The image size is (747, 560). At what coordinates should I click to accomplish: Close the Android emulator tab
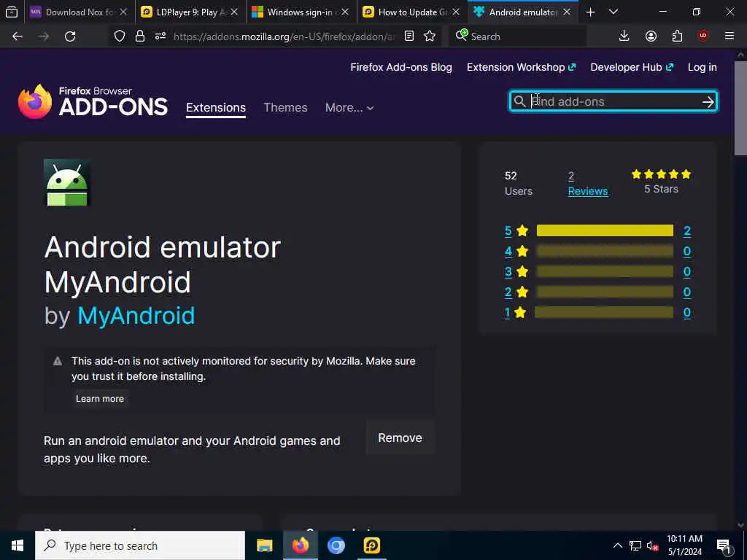point(567,12)
